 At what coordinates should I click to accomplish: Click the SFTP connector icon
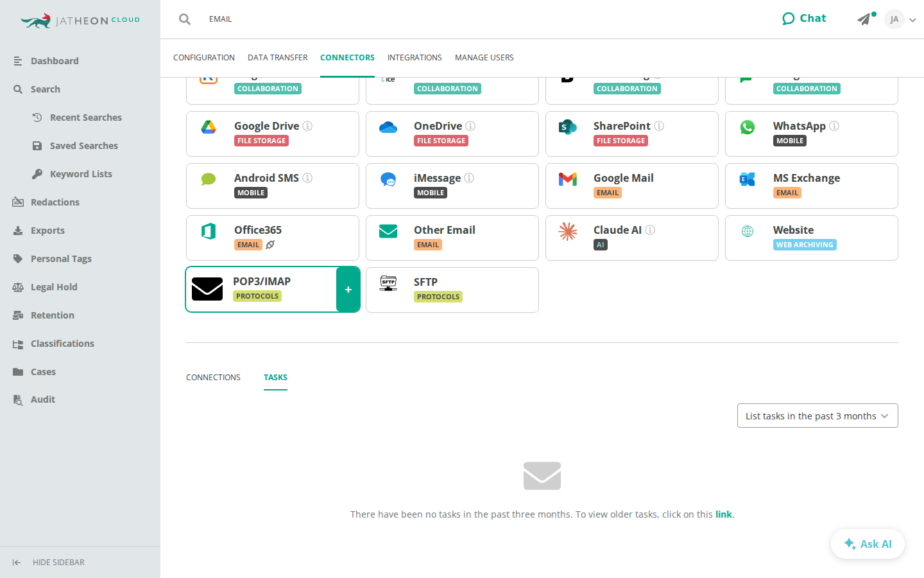point(388,283)
